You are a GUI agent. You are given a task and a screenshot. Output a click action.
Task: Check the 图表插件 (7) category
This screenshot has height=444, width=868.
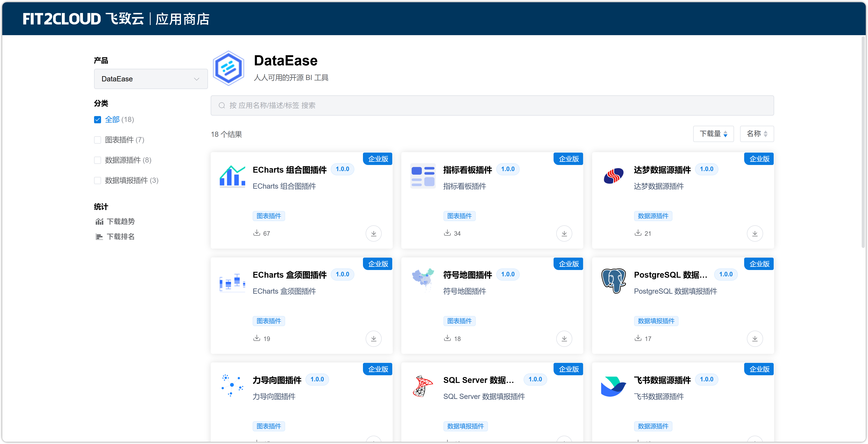point(98,140)
